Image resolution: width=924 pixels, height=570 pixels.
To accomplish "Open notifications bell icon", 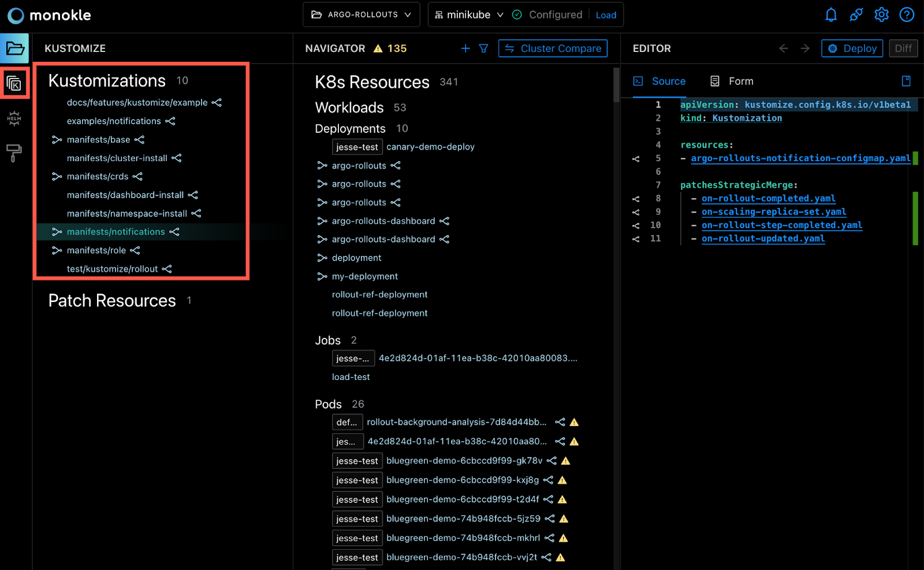I will [831, 15].
